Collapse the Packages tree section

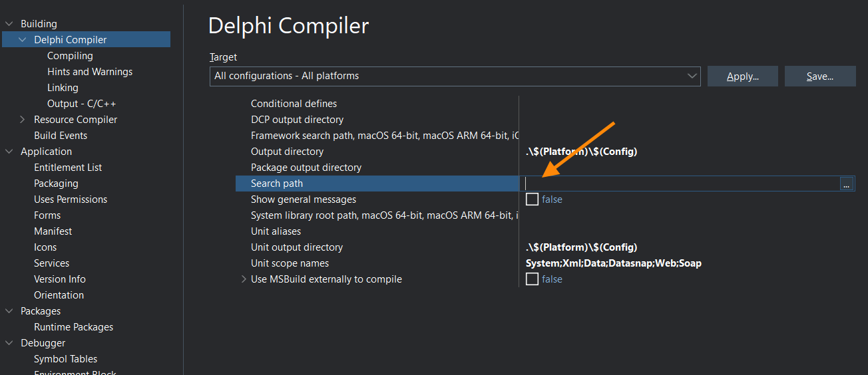[9, 311]
